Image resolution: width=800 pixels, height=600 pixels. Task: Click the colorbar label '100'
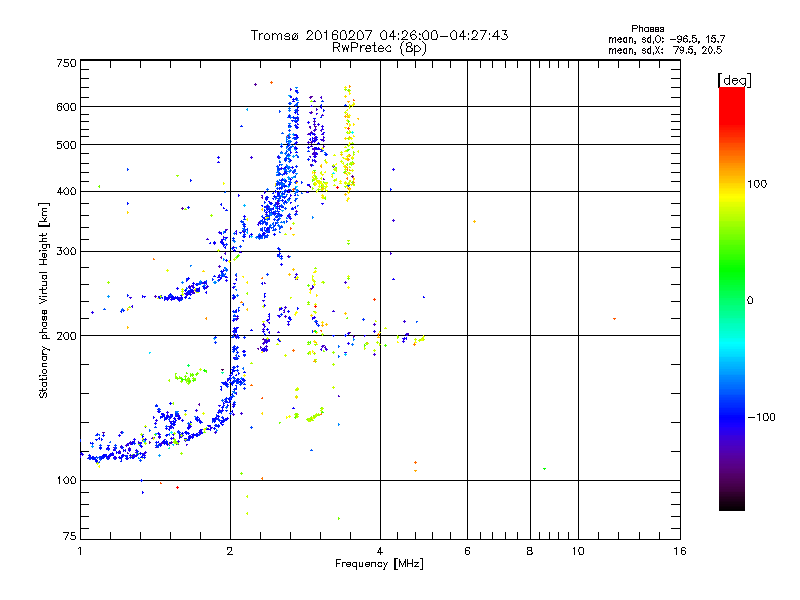point(757,184)
